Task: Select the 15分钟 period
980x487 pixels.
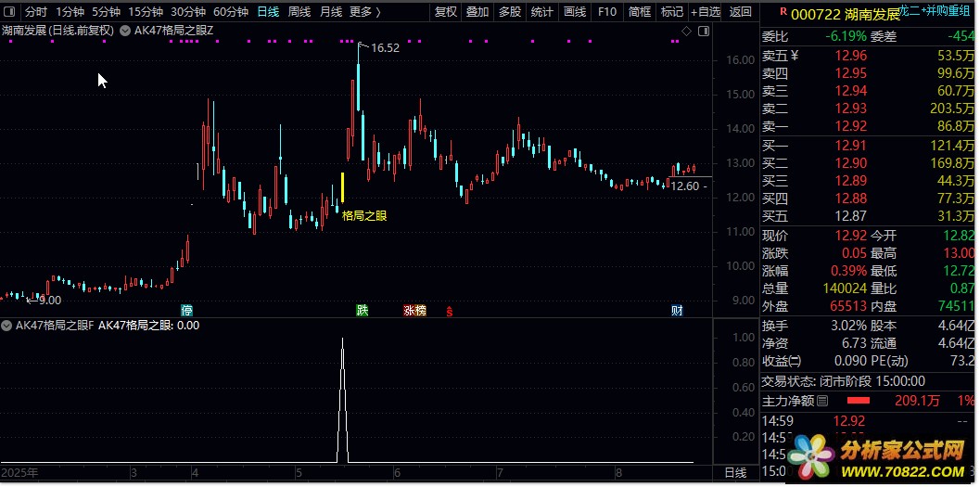Action: coord(146,11)
